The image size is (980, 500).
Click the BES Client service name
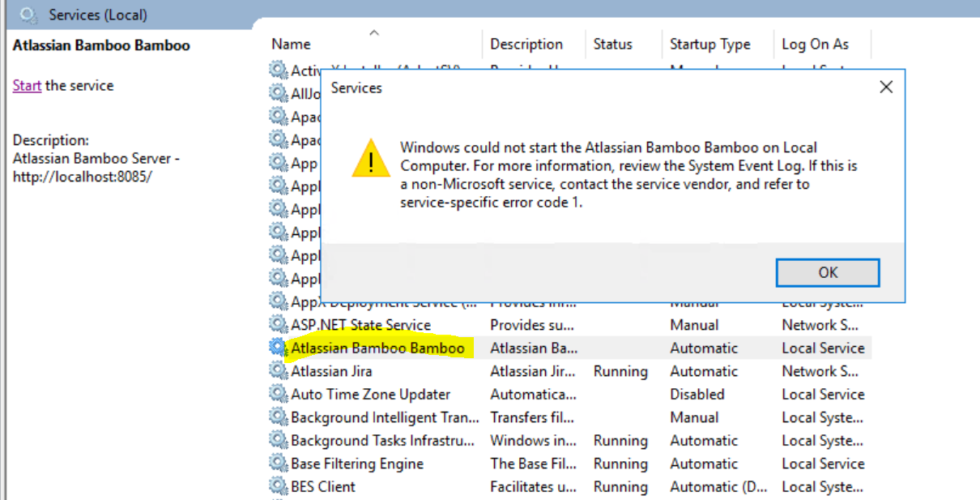[x=323, y=486]
